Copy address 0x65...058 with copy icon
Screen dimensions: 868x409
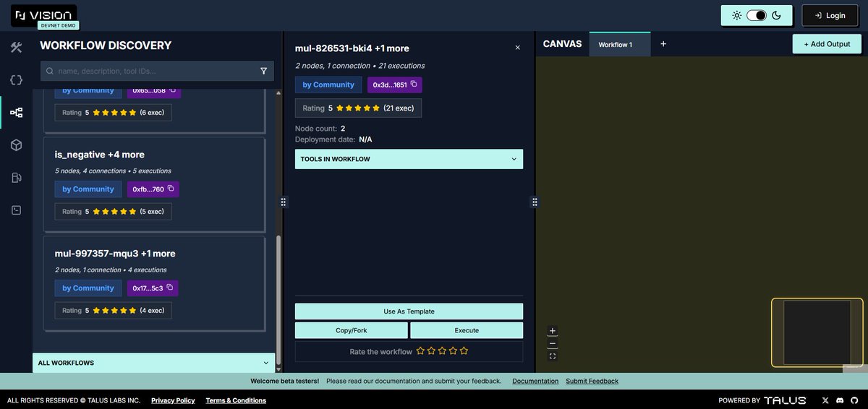point(172,90)
